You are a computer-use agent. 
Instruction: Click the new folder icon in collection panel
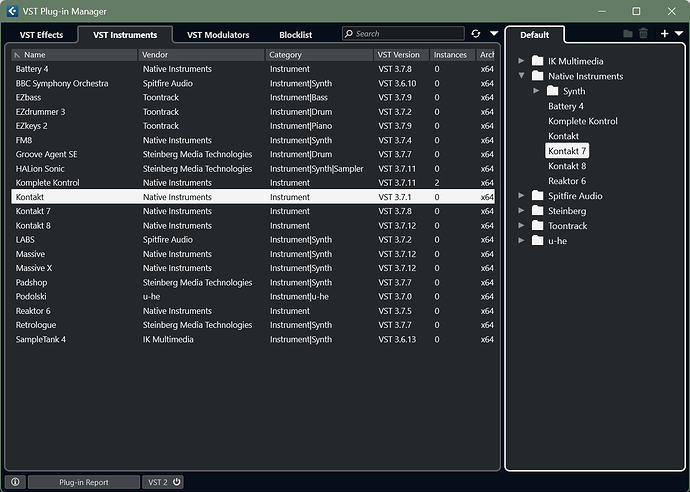coord(628,33)
